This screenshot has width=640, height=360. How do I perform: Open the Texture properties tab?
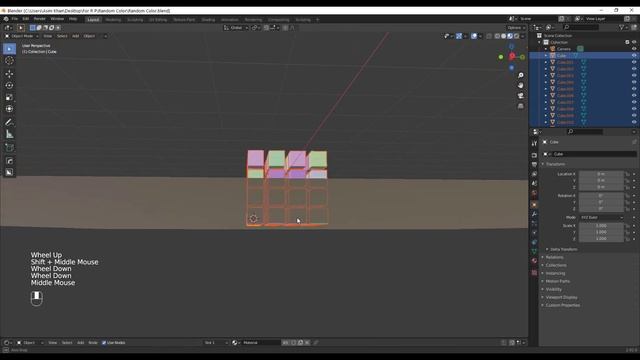point(534,273)
